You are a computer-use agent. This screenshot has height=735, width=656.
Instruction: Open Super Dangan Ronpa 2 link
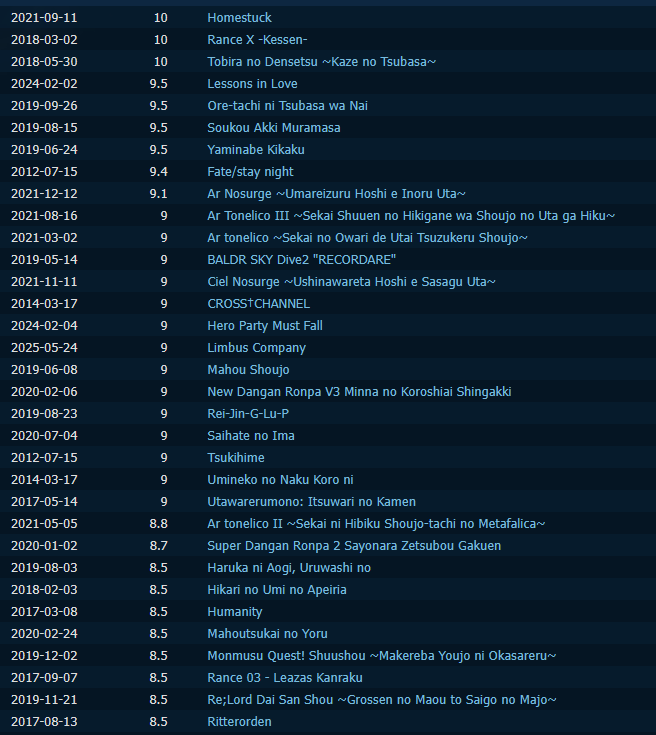tap(354, 547)
